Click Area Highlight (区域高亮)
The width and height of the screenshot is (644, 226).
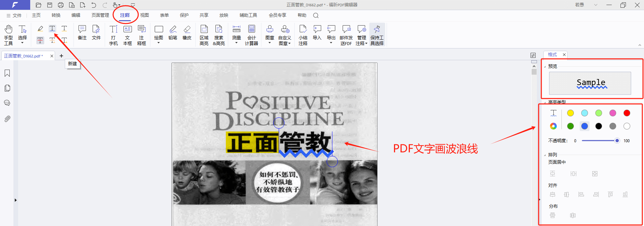pos(204,35)
